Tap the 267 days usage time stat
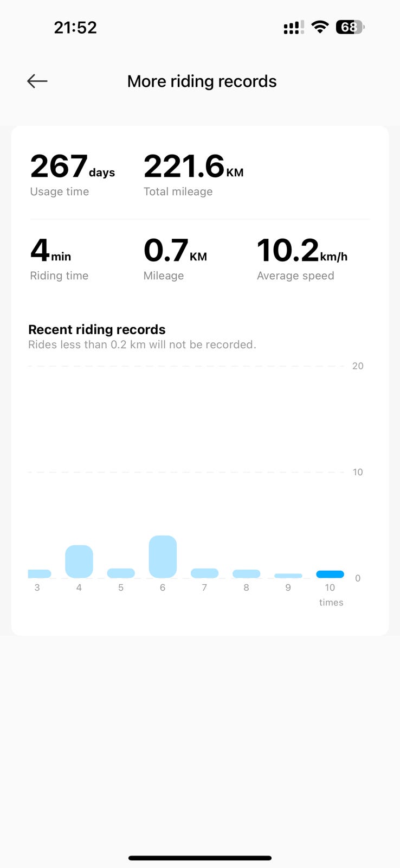The width and height of the screenshot is (400, 868). point(73,175)
